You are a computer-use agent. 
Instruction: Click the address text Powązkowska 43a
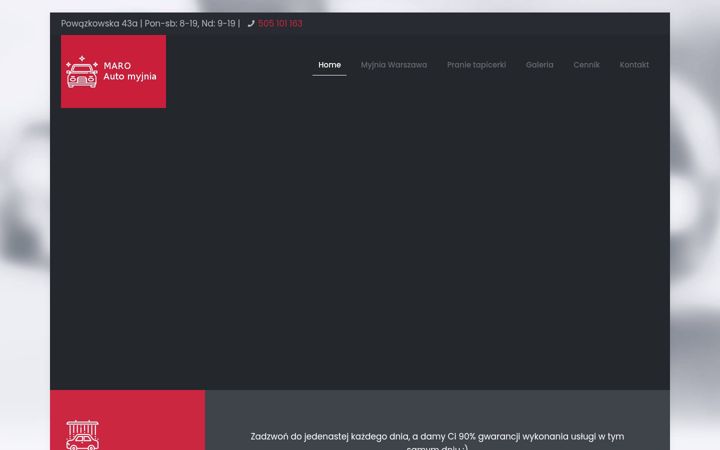coord(99,23)
